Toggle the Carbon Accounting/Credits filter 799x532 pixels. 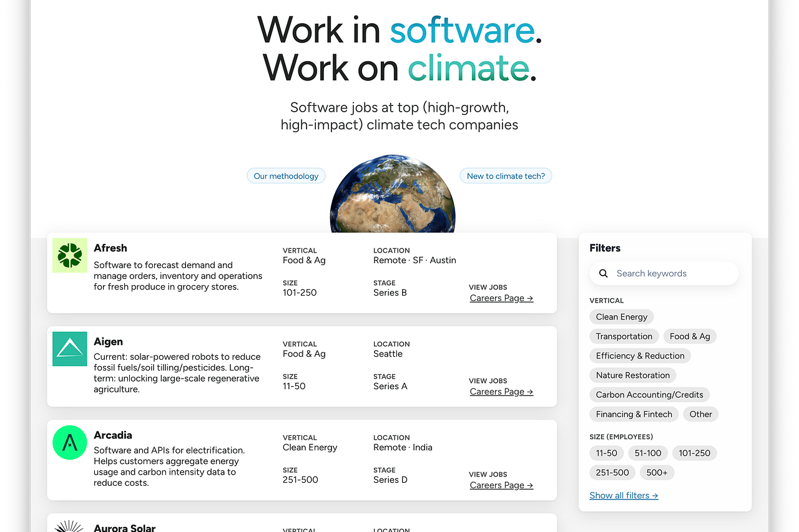coord(650,394)
